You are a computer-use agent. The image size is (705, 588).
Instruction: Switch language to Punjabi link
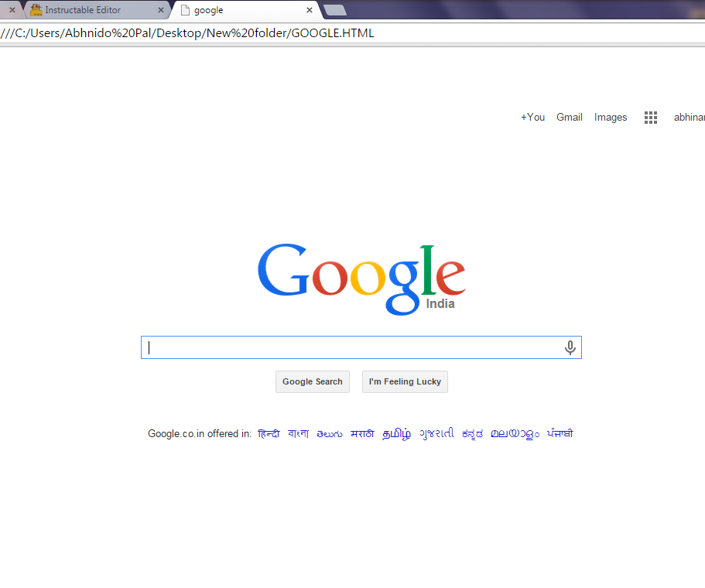(x=560, y=433)
